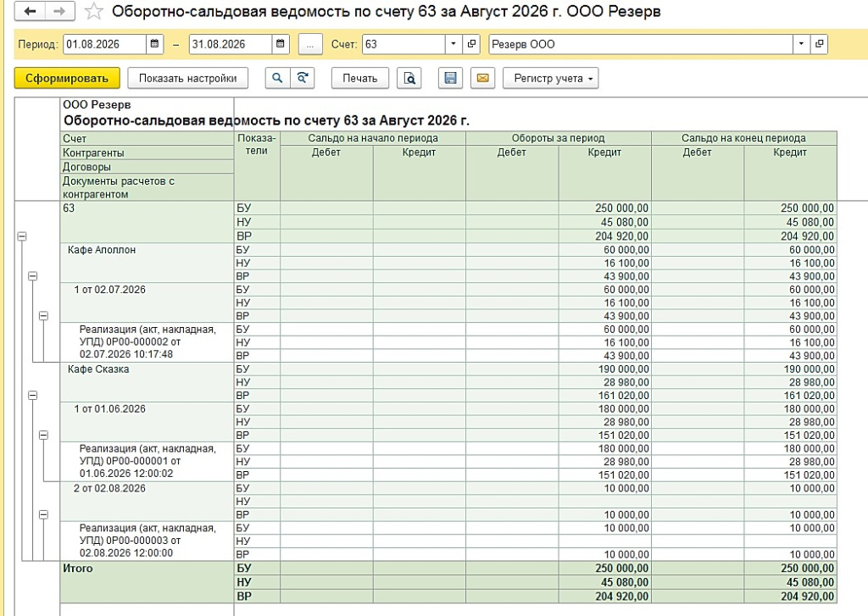This screenshot has height=616, width=868.
Task: Save report with the floppy disk icon
Action: click(450, 78)
